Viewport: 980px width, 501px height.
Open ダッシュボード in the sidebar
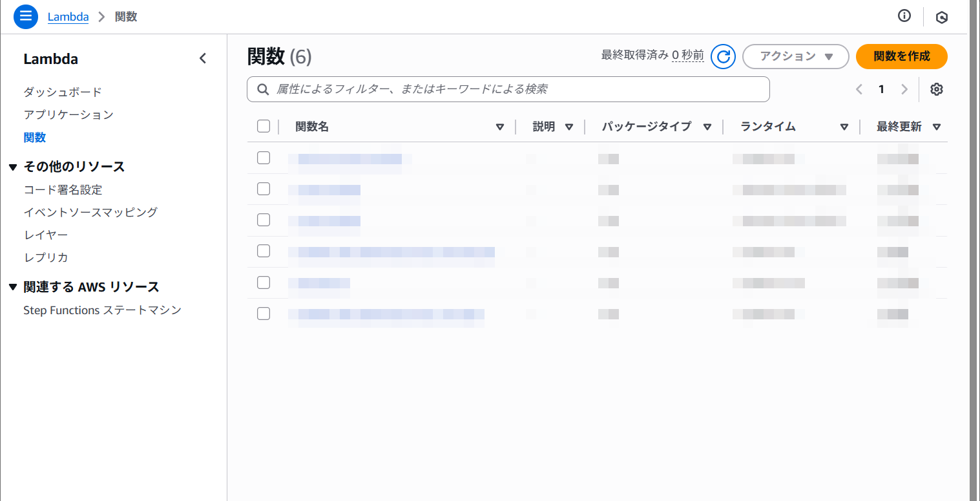[63, 92]
